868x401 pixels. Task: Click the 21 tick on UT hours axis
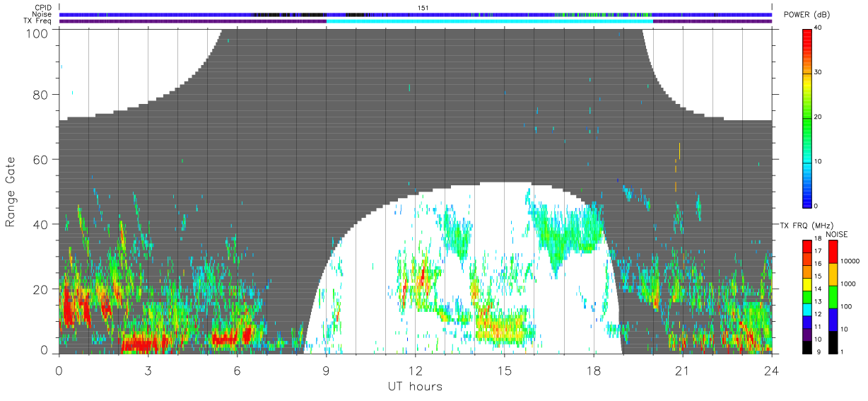(x=682, y=371)
